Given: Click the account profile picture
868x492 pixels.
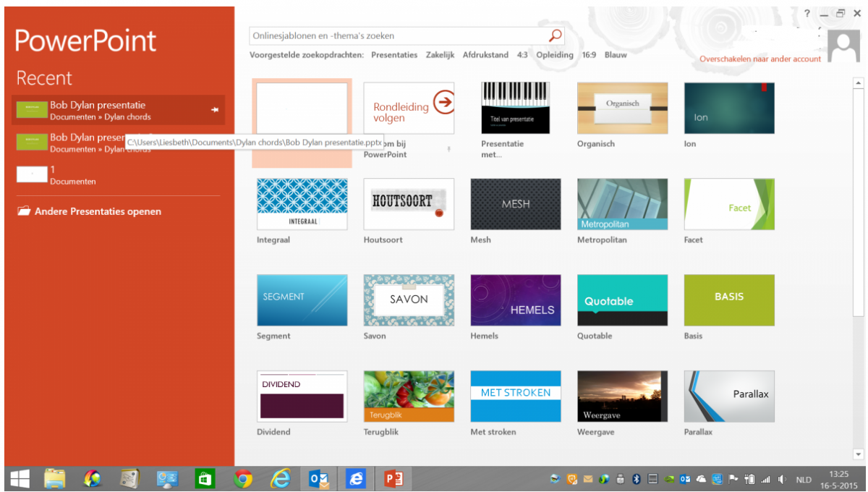Looking at the screenshot, I should (x=844, y=47).
